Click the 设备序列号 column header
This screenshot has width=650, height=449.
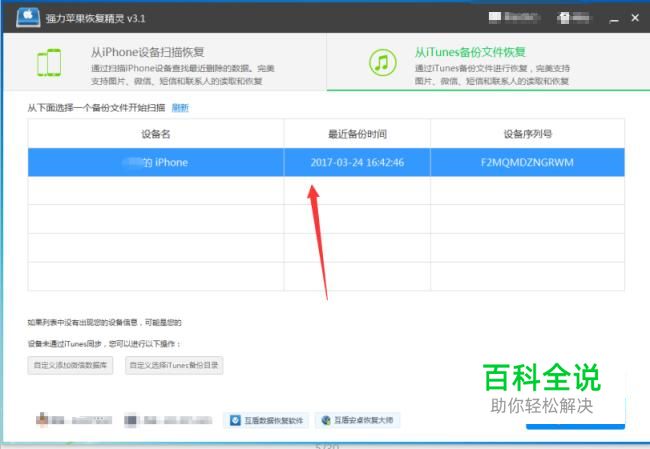pyautogui.click(x=527, y=134)
